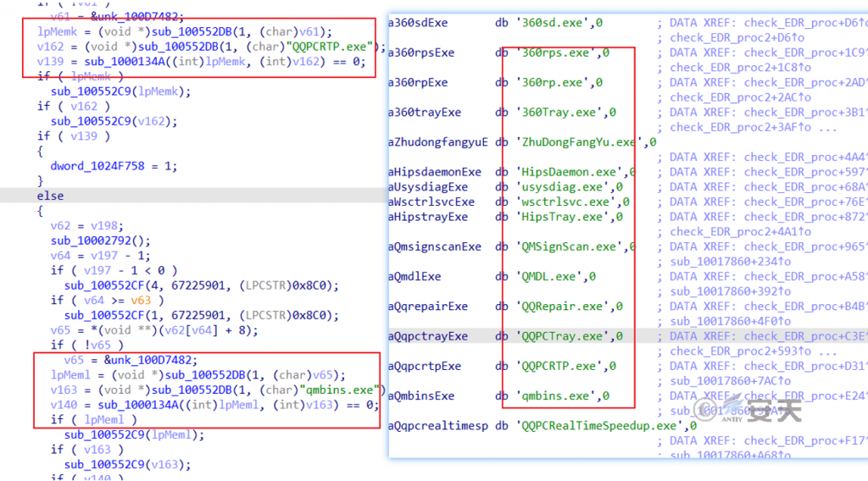
Task: Click the sub_100552C9(lpMeml) call
Action: point(135,434)
